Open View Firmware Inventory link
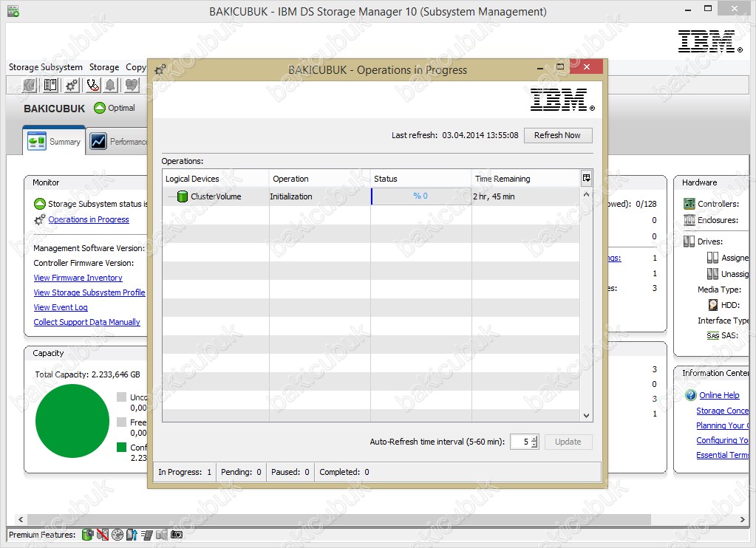The height and width of the screenshot is (548, 756). click(78, 278)
